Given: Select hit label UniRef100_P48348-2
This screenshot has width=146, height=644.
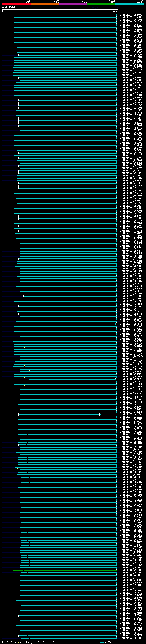Looking at the screenshot, I should [x=132, y=357].
